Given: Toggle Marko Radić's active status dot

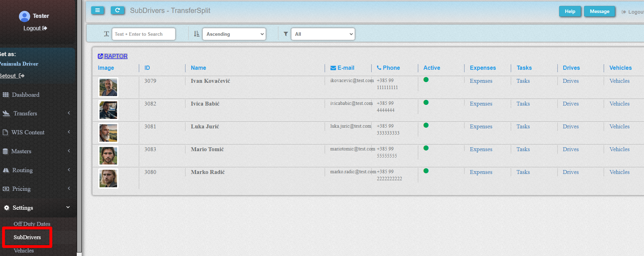Looking at the screenshot, I should point(426,171).
